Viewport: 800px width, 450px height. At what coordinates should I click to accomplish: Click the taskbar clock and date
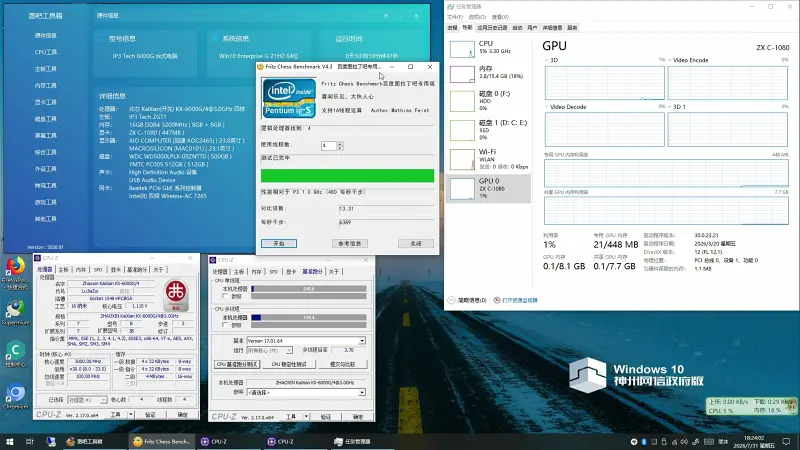point(754,441)
